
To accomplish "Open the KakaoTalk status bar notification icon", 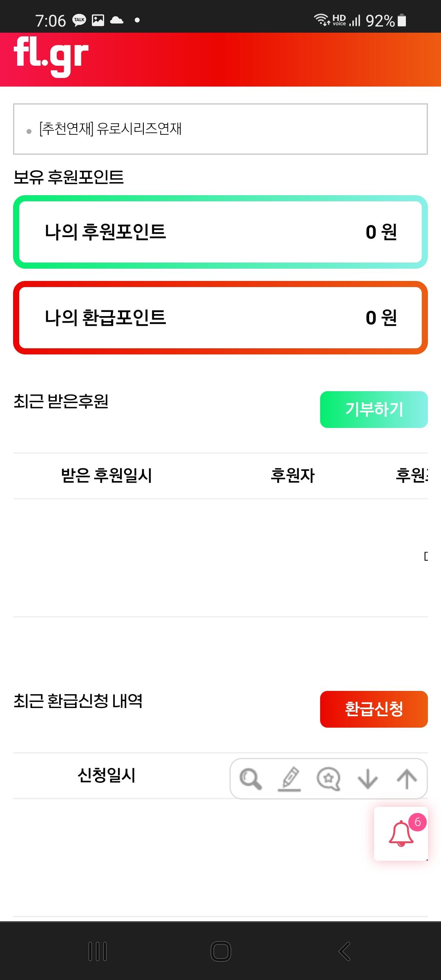I will (79, 20).
